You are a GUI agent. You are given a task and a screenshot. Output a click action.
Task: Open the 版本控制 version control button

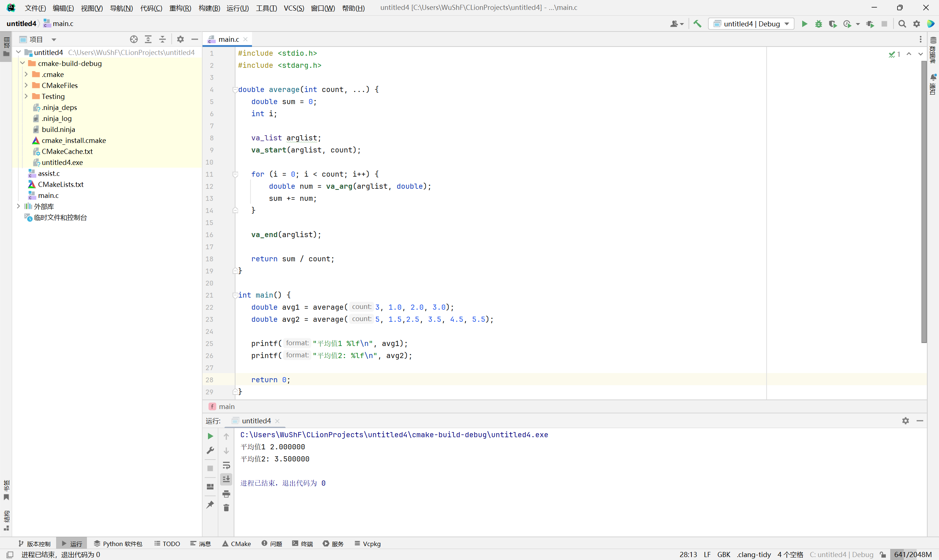[x=34, y=544]
